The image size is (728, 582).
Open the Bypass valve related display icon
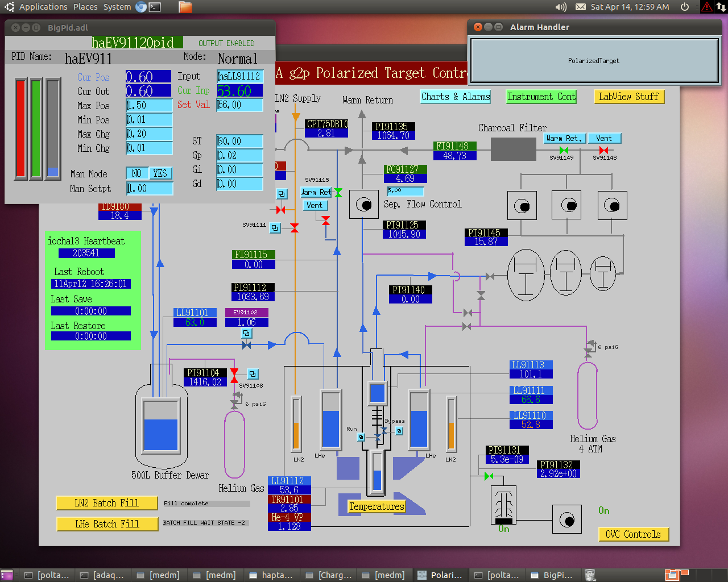[x=399, y=431]
